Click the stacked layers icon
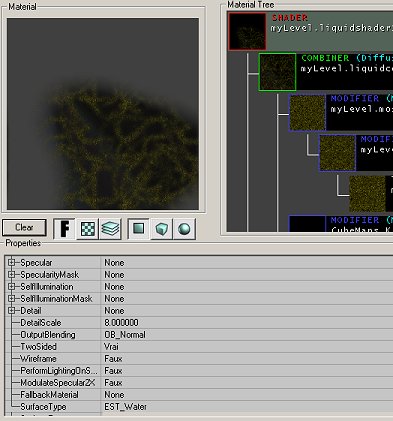 tap(110, 229)
